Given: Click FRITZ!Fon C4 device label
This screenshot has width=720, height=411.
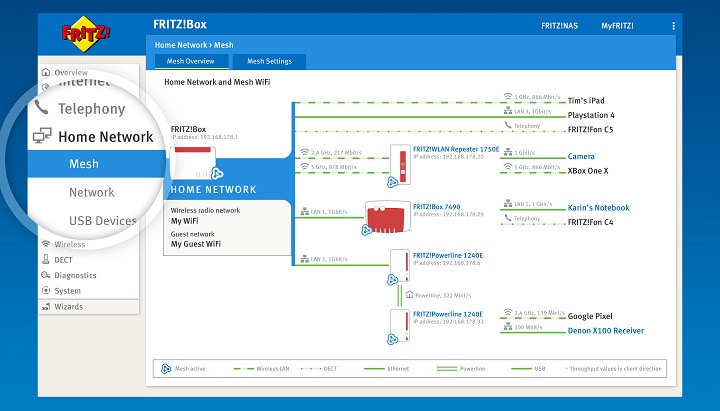Looking at the screenshot, I should (591, 222).
